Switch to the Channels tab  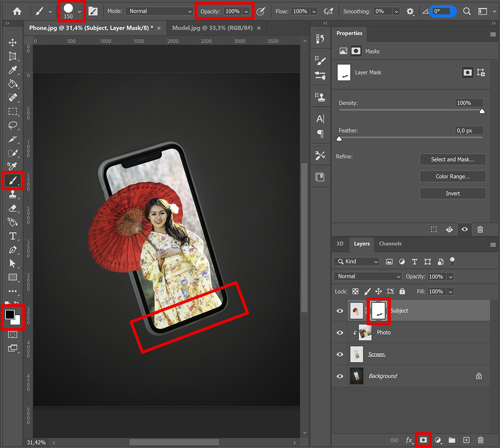point(390,244)
